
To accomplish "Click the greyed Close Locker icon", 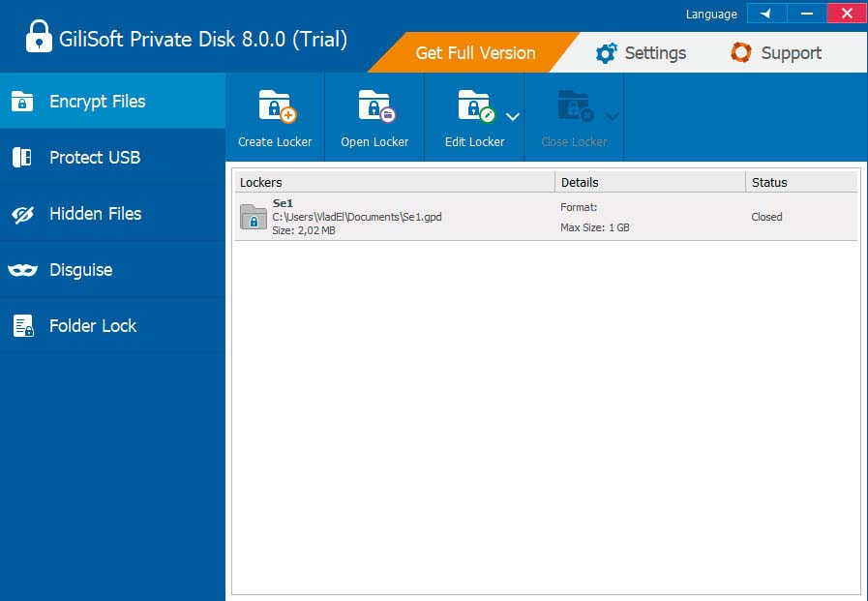I will [x=577, y=106].
